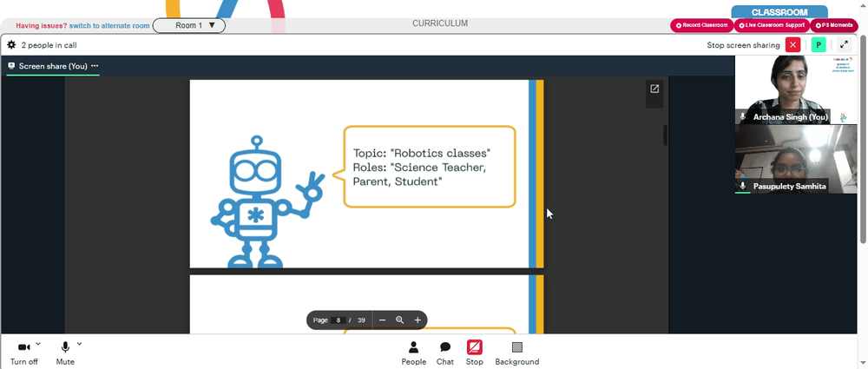The width and height of the screenshot is (868, 369).
Task: Click Record Classroom button
Action: [x=701, y=25]
